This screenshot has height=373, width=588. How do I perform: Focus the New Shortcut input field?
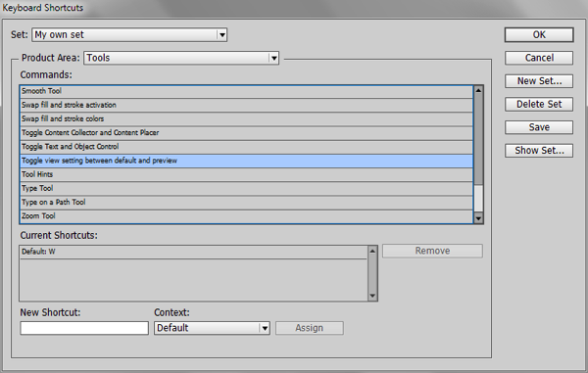click(x=84, y=328)
